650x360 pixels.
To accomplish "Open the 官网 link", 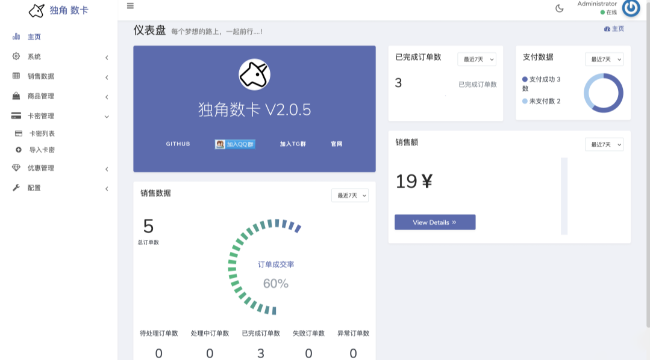I will pyautogui.click(x=337, y=144).
